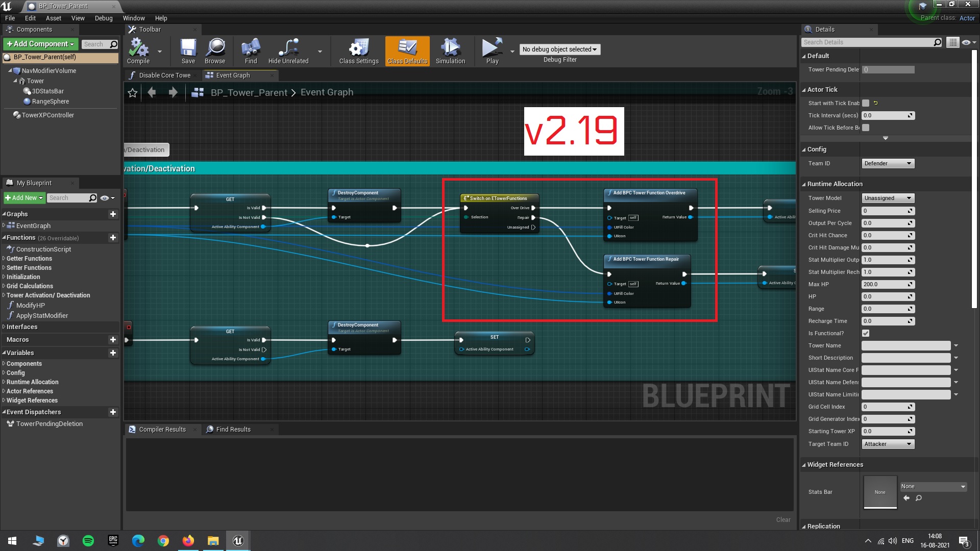980x551 pixels.
Task: Start a Simulation session
Action: pyautogui.click(x=450, y=49)
